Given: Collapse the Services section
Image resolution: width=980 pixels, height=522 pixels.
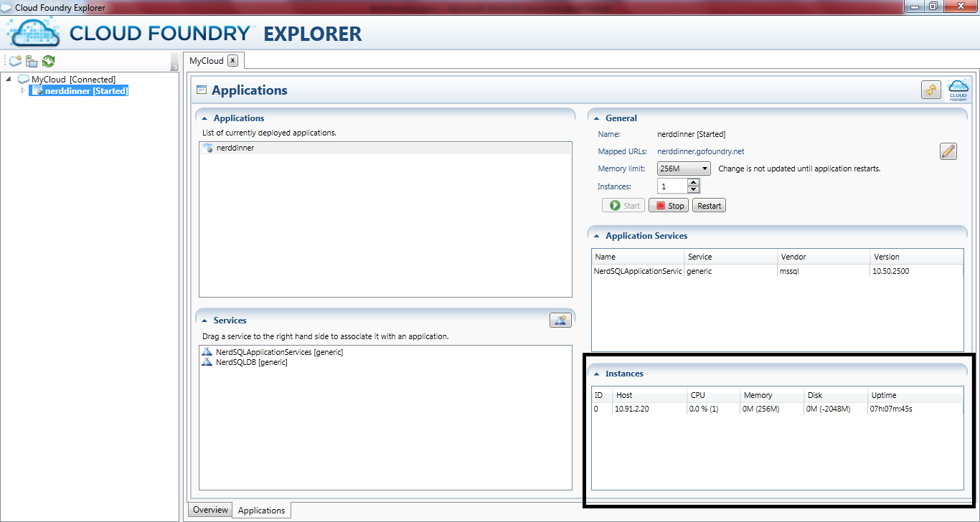Looking at the screenshot, I should click(x=205, y=321).
